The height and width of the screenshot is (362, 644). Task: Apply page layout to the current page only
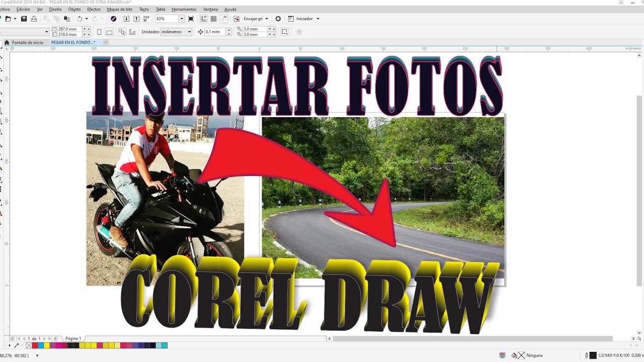(132, 32)
